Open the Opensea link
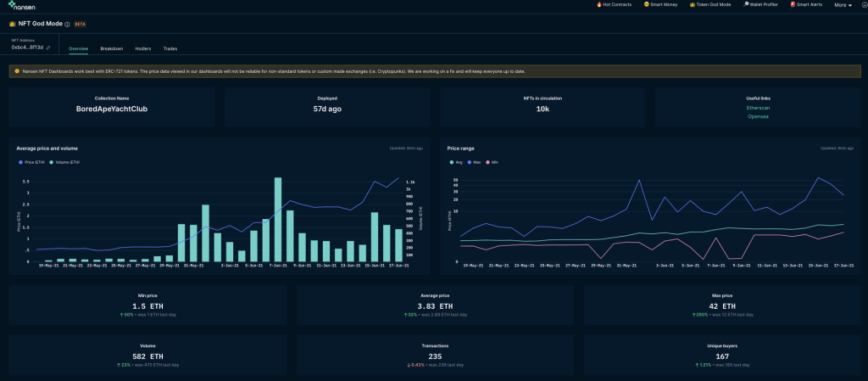Viewport: 868px width, 381px height. pos(758,116)
